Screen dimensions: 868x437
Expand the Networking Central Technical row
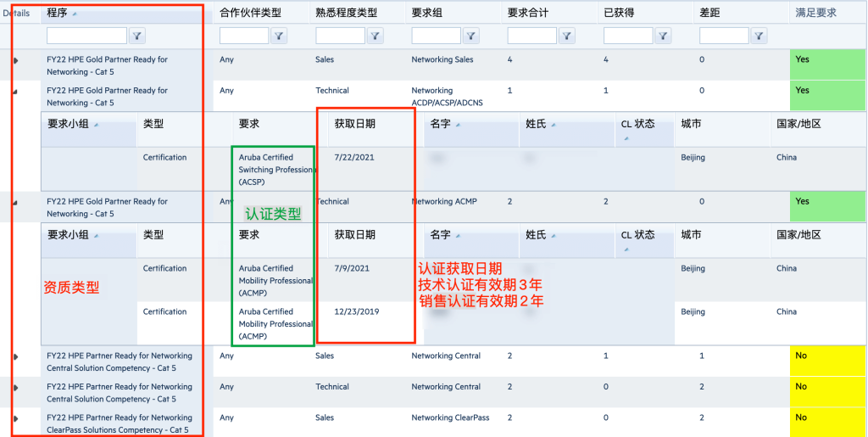[15, 388]
